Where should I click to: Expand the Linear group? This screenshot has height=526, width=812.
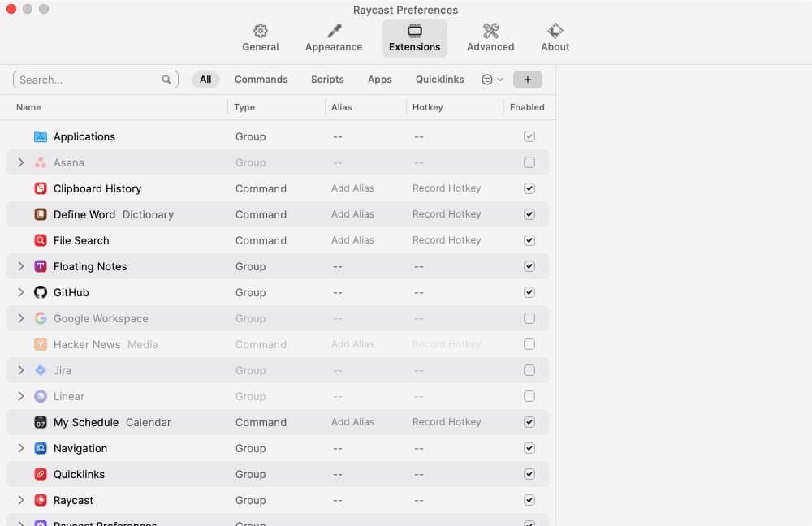click(21, 396)
